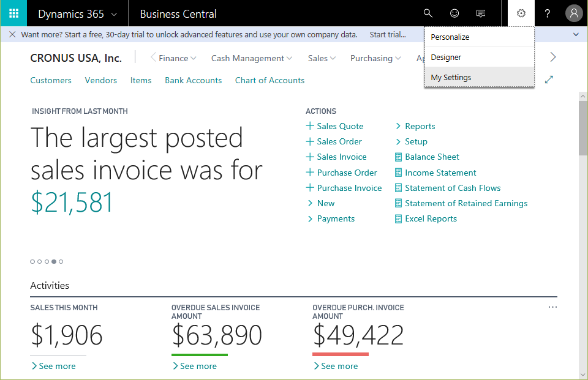Dismiss the trial banner with X
Screen dimensions: 588x380
coord(12,34)
